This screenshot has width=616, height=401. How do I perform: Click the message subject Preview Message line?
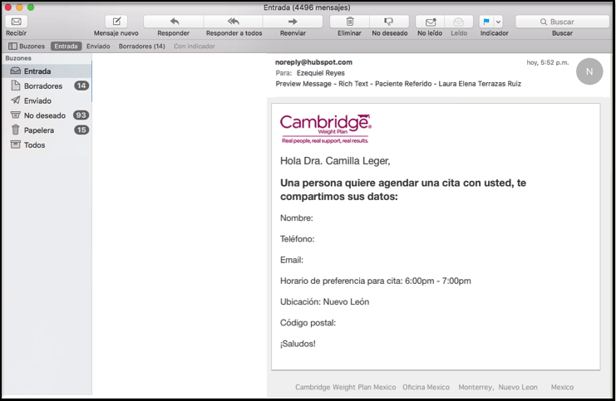[x=398, y=84]
